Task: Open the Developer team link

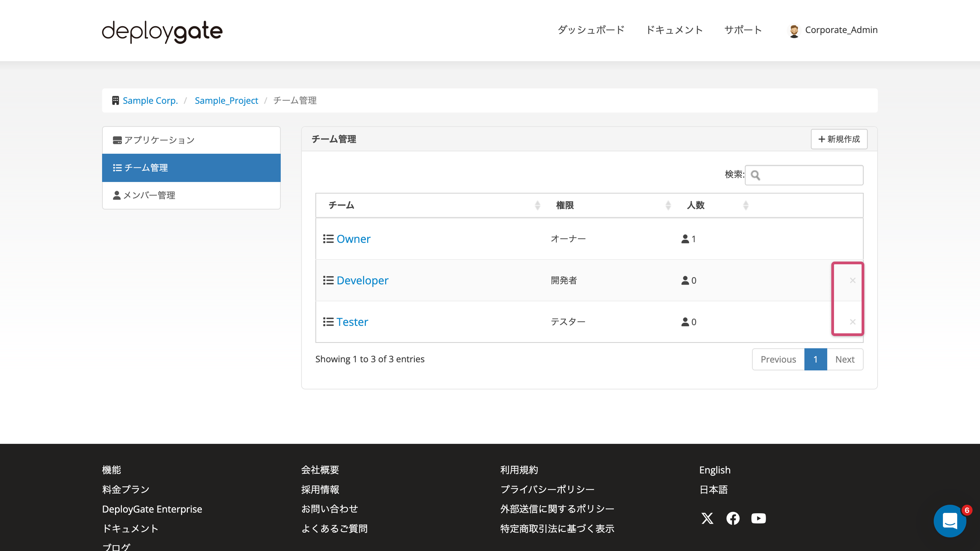Action: pos(362,280)
